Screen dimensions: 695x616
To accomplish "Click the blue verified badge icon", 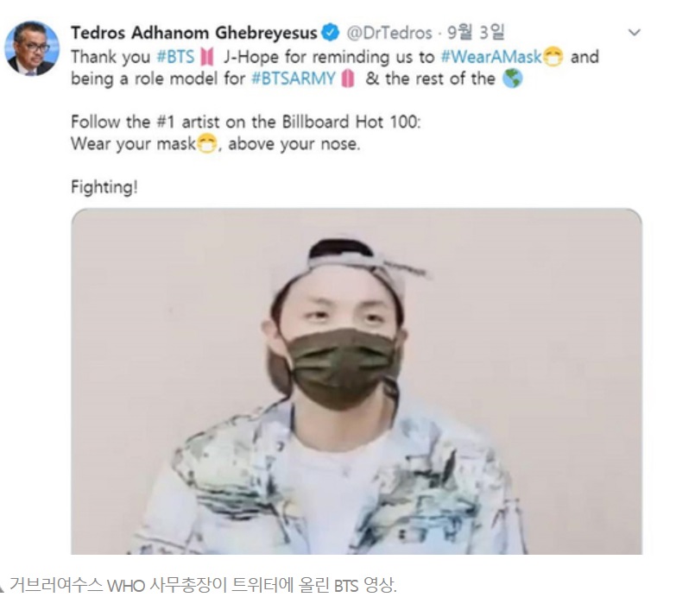I will [x=330, y=33].
